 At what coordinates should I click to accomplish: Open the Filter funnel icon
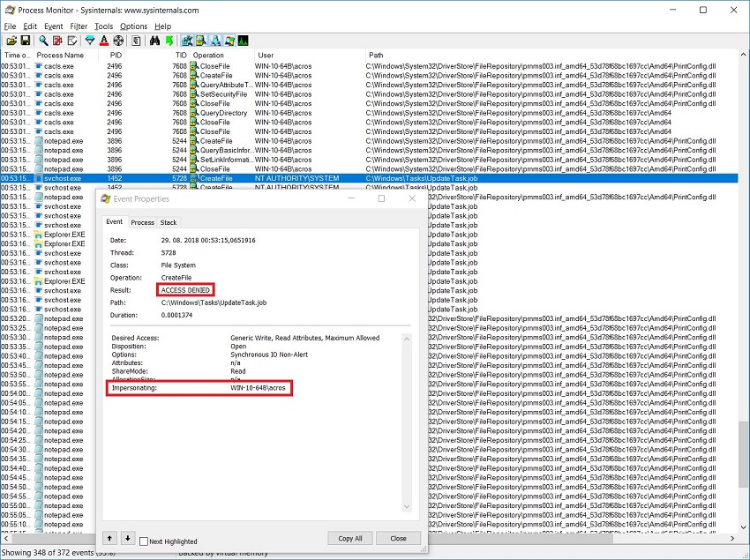(x=90, y=41)
